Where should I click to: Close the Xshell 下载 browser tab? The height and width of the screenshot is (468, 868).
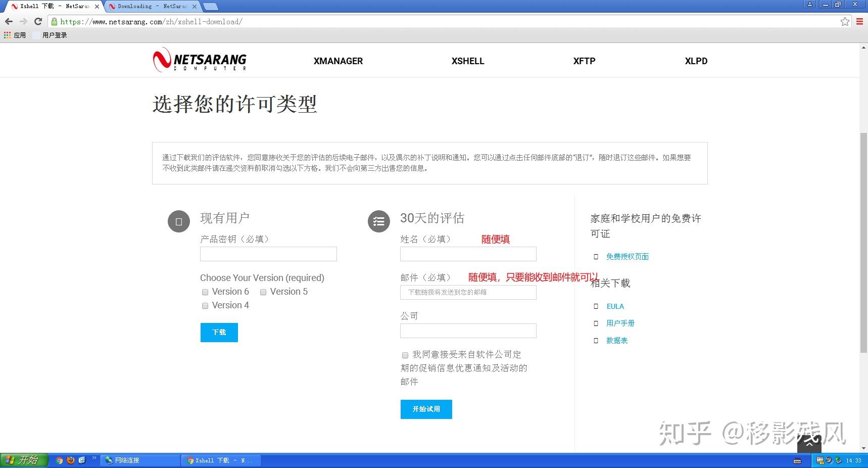click(x=97, y=7)
